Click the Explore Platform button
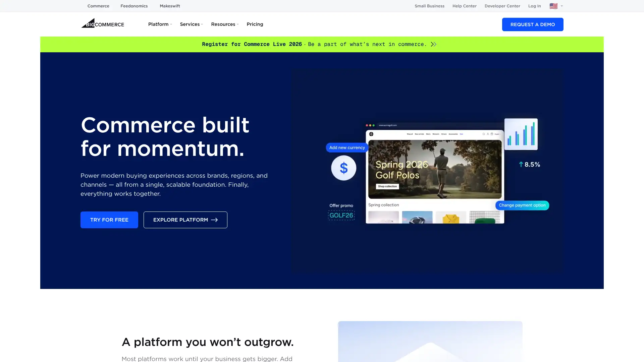 point(185,220)
